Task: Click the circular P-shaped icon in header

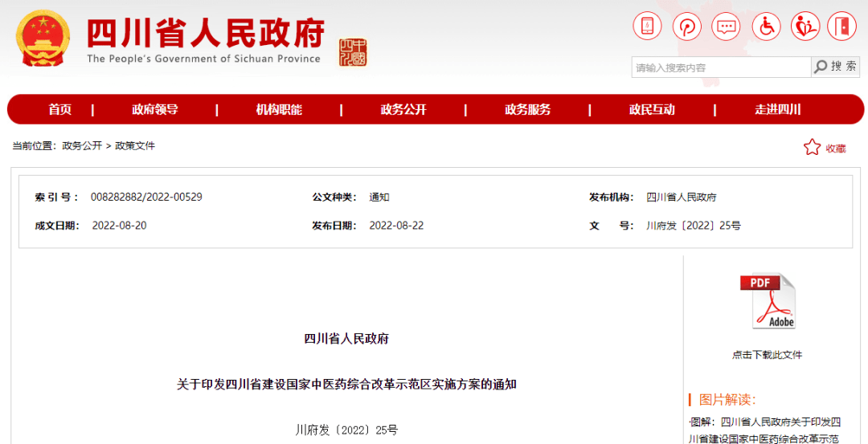Action: [687, 26]
